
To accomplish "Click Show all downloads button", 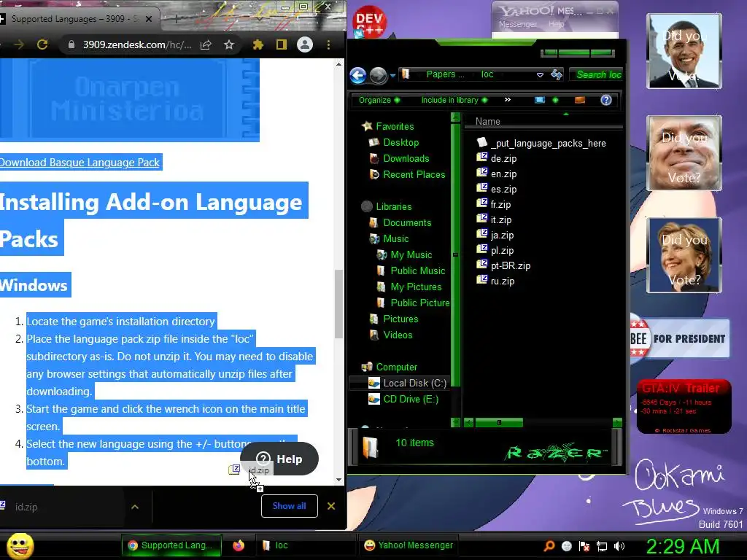I will [289, 506].
